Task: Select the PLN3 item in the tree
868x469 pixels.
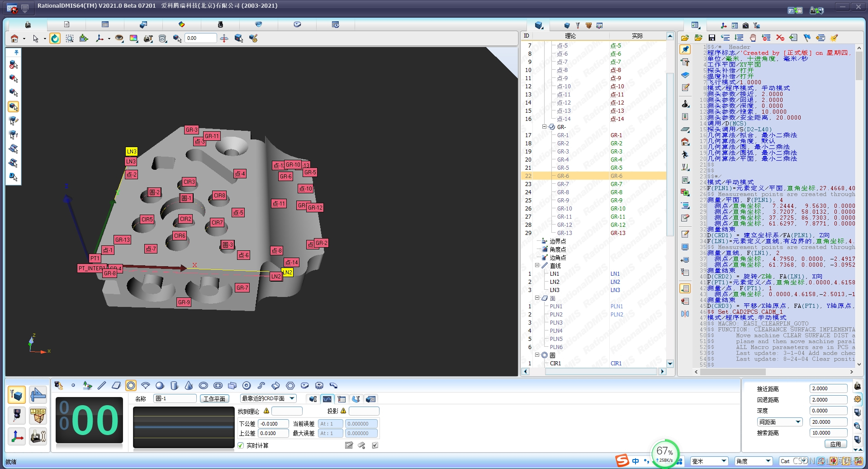Action: 556,323
